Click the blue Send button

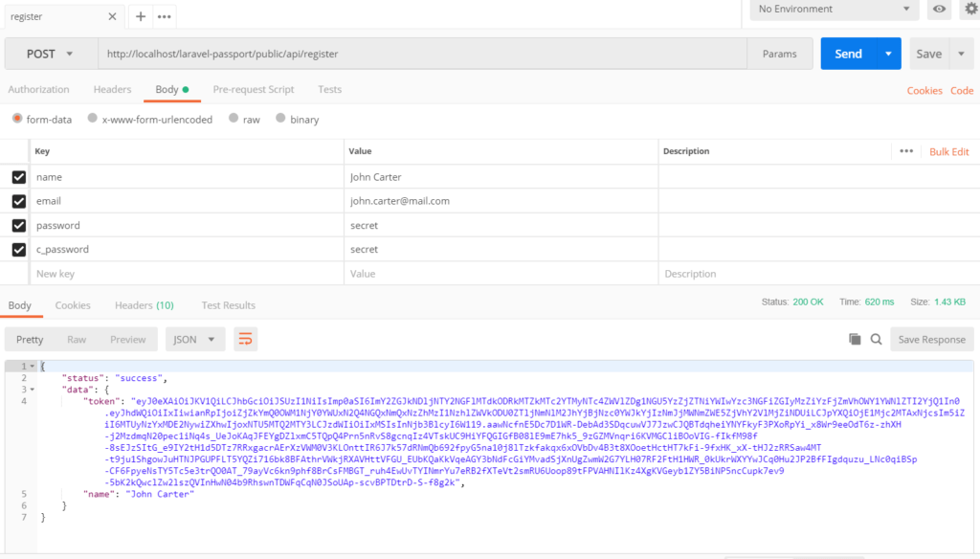click(848, 54)
